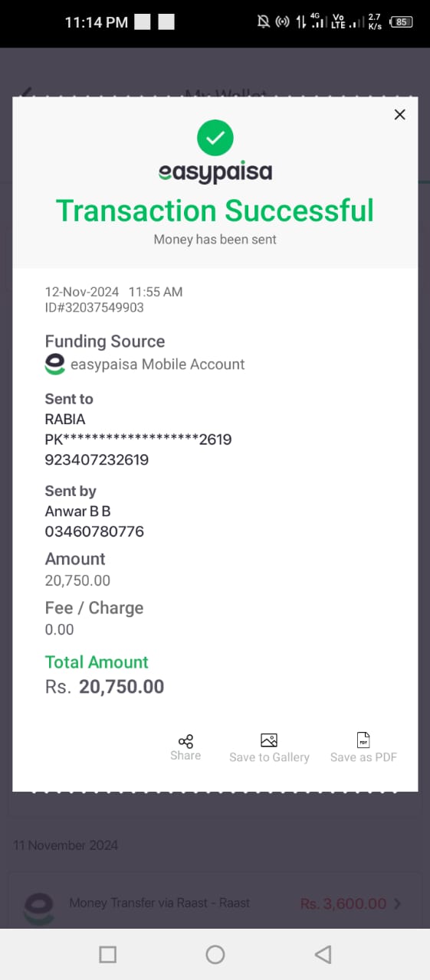Screen dimensions: 430x980
Task: Tap the battery indicator in status bar
Action: pos(401,22)
